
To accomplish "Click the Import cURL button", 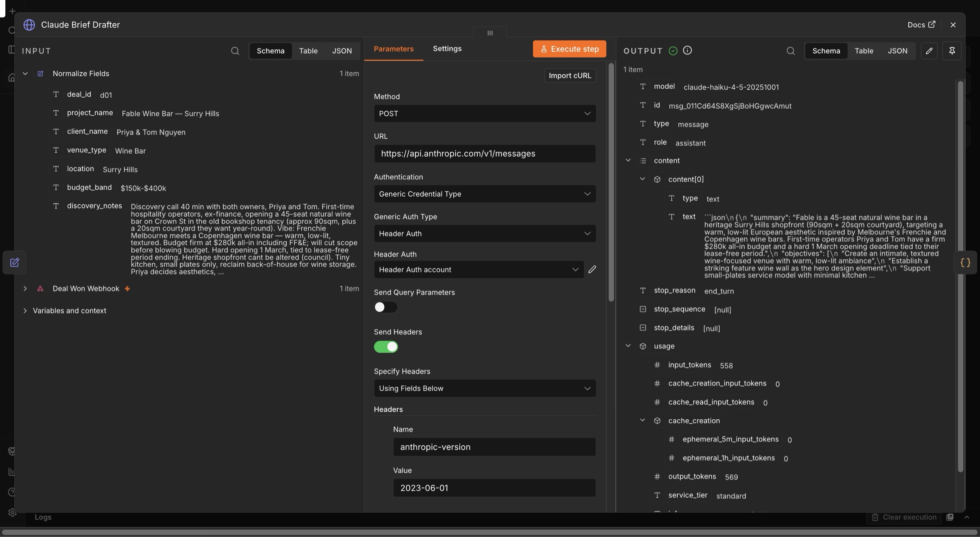I will coord(570,76).
